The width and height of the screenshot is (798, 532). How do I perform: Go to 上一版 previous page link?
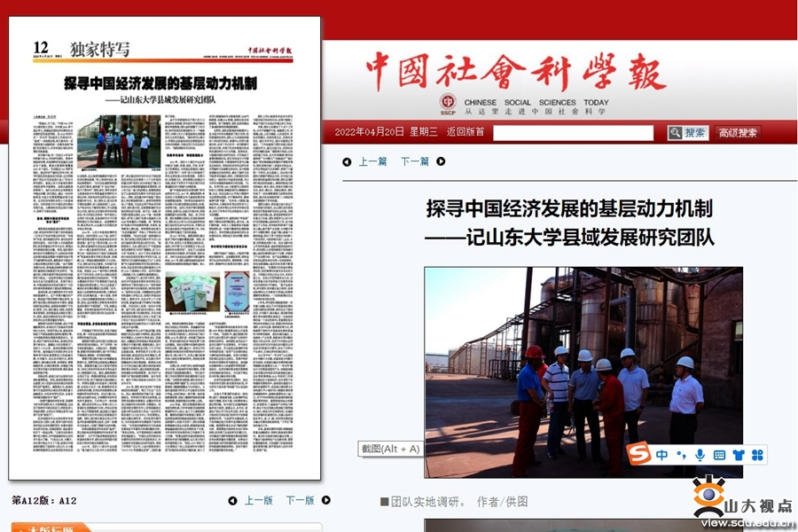tap(259, 500)
